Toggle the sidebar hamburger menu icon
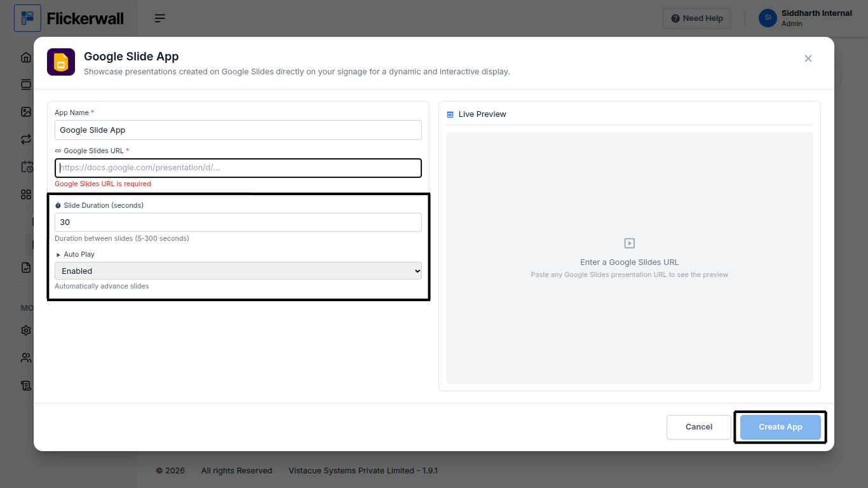 click(x=160, y=18)
